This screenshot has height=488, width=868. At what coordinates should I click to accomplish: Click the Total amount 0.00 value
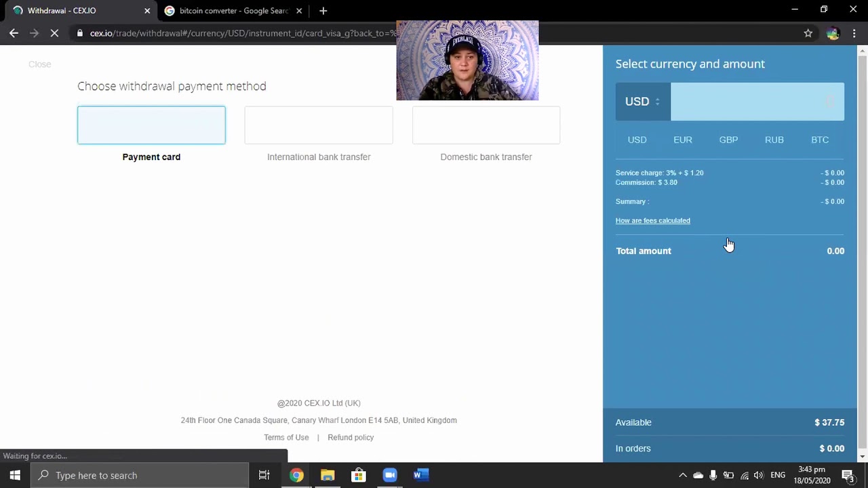[x=835, y=251]
